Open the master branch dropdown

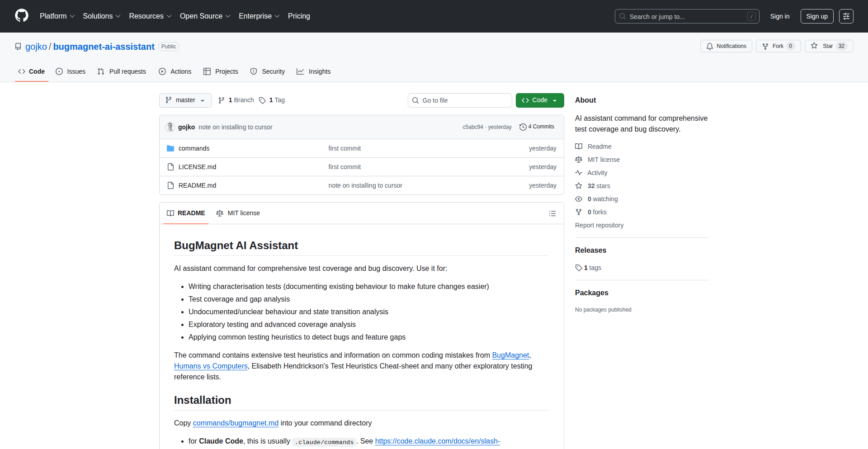185,100
